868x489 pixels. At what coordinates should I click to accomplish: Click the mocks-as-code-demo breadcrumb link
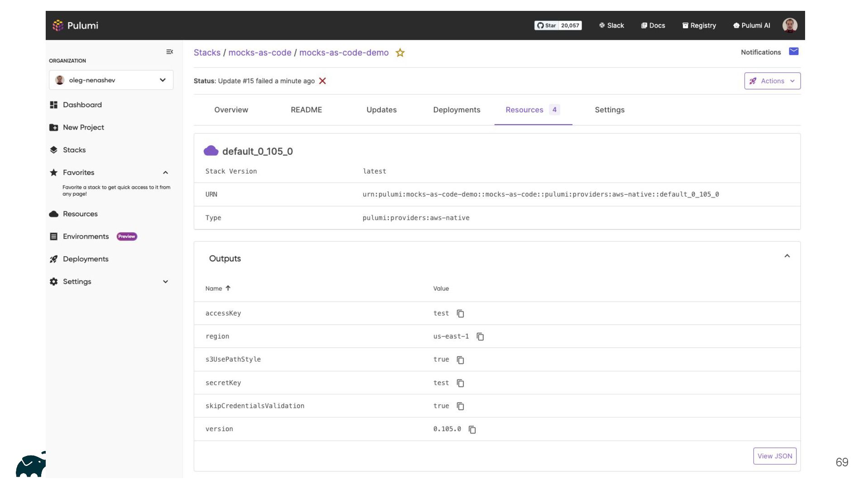(344, 53)
